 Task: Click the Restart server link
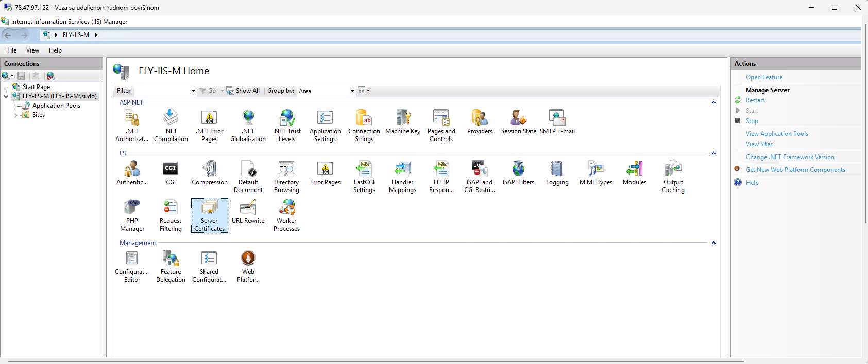[x=755, y=100]
